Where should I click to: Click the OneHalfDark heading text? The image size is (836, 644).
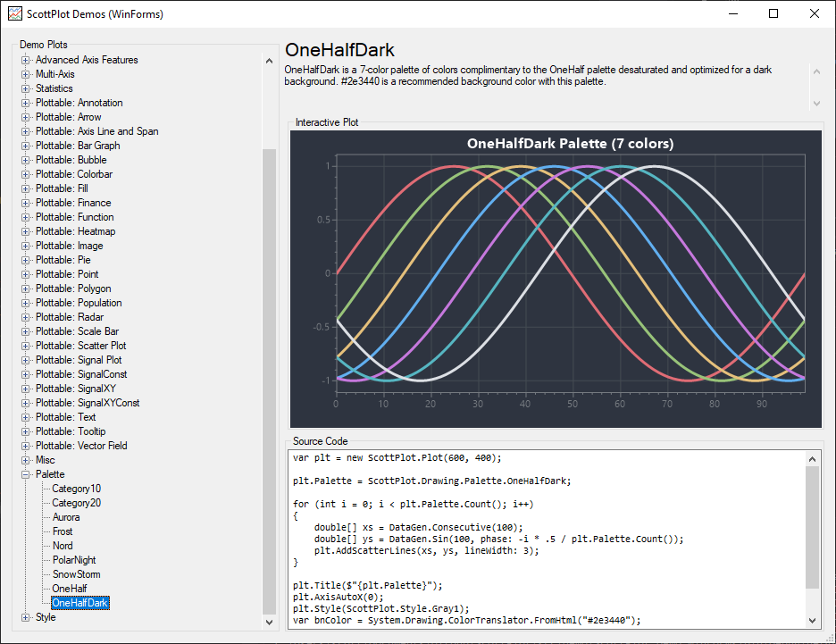[339, 50]
